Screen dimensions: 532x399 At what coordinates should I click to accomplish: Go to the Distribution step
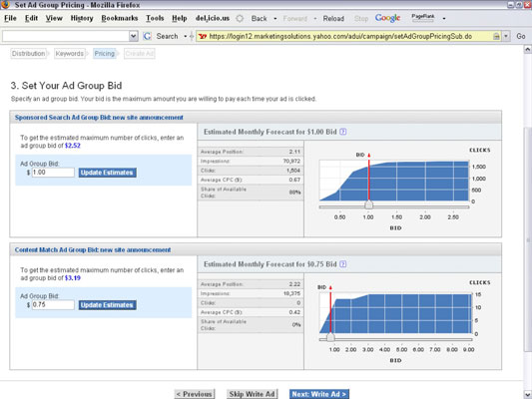coord(29,54)
